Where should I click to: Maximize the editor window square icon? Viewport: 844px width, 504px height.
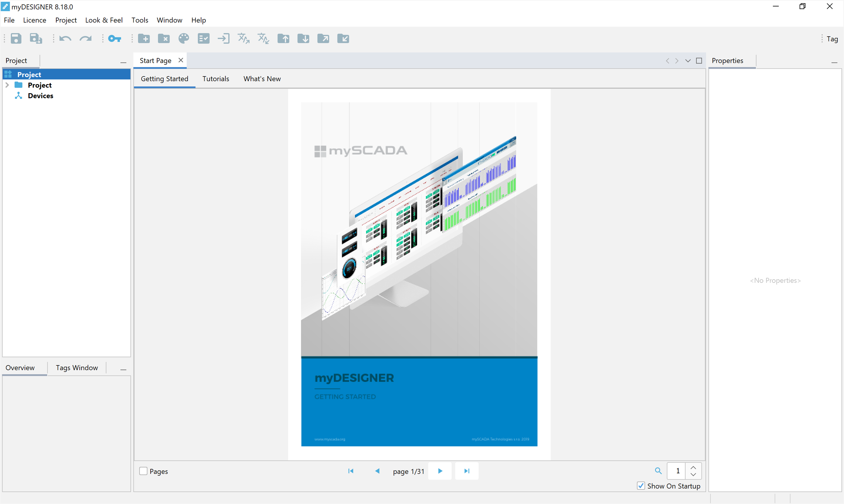[x=699, y=61]
